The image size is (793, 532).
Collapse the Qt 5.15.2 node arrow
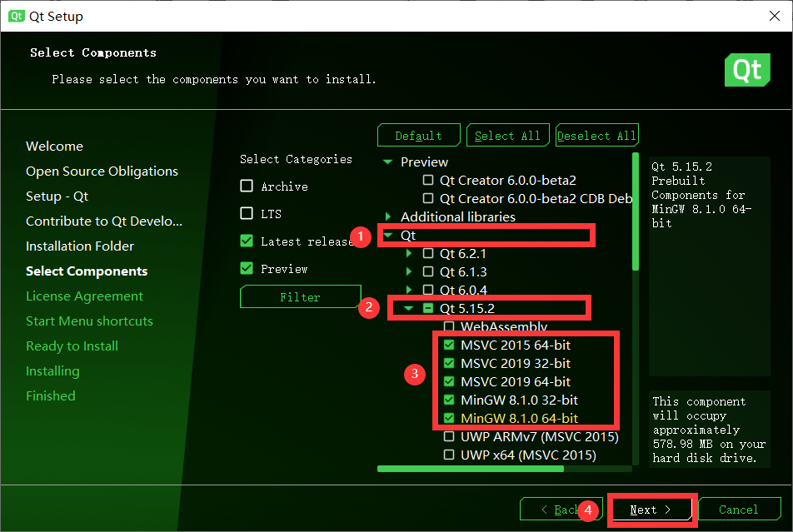[x=409, y=308]
